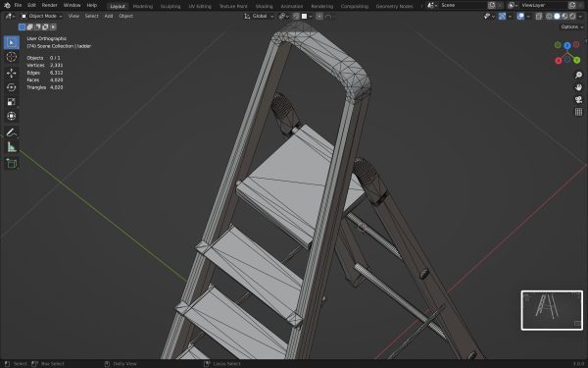Open the Window menu
Viewport: 588px width, 368px height.
[72, 5]
